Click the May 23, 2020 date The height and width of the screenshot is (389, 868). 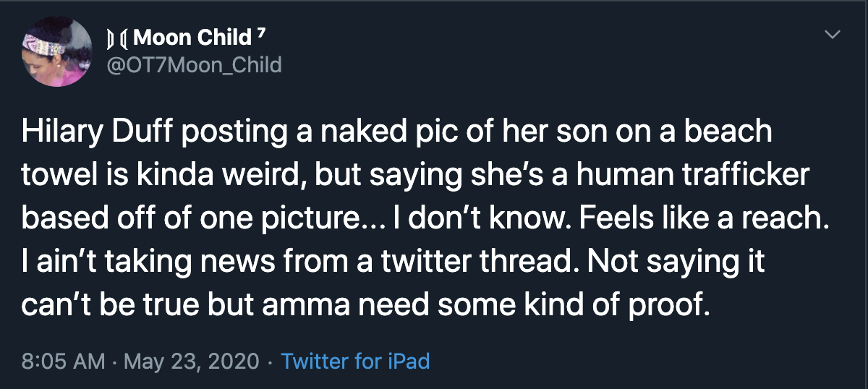tap(192, 361)
